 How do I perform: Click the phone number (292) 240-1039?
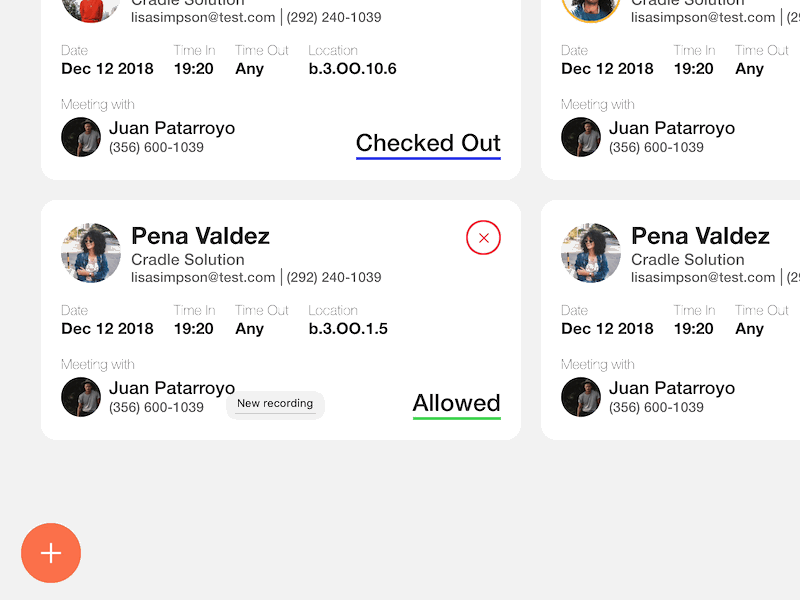pyautogui.click(x=333, y=277)
